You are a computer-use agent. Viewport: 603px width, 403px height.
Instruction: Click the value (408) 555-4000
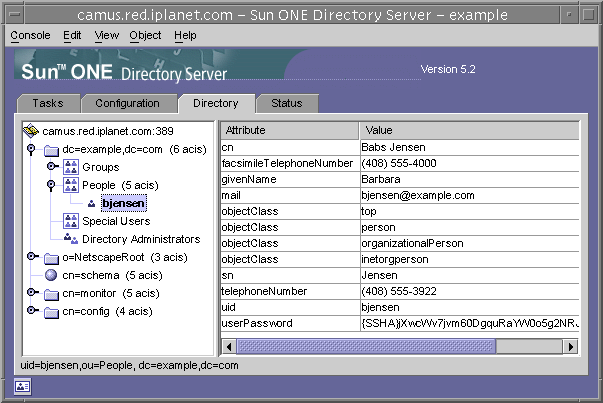coord(399,163)
